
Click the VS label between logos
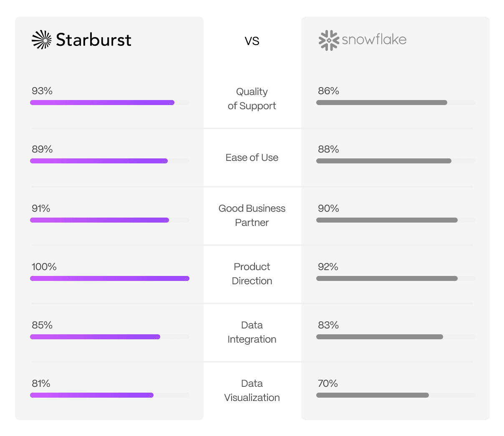(x=252, y=41)
